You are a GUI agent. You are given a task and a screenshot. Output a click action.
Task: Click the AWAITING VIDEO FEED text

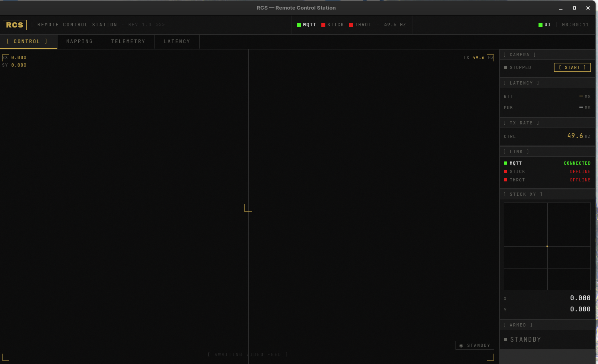[x=248, y=354]
